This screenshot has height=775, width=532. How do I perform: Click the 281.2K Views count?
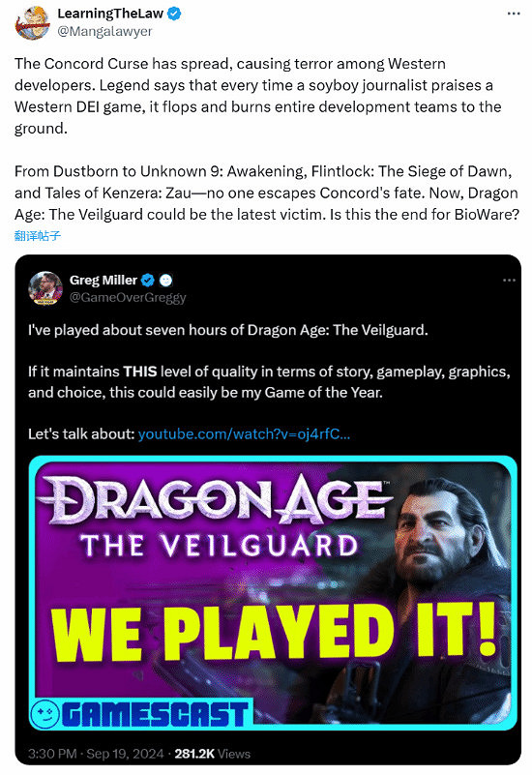213,754
